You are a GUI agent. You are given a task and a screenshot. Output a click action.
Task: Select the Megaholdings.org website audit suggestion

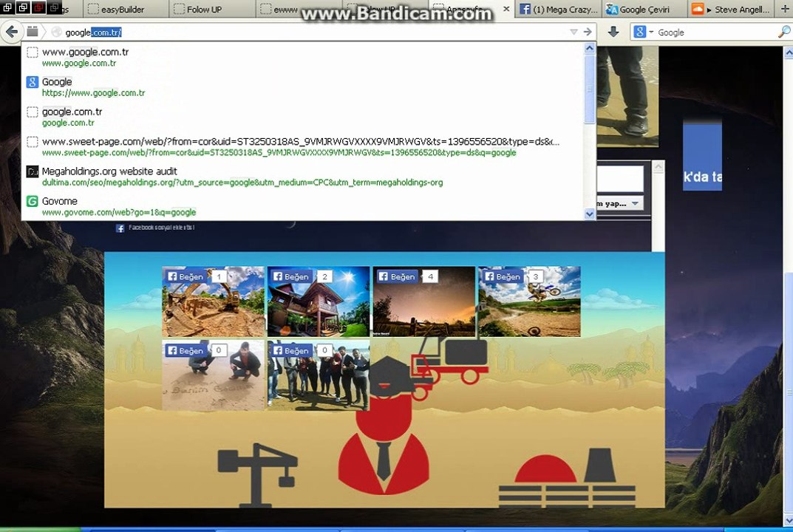pyautogui.click(x=304, y=177)
